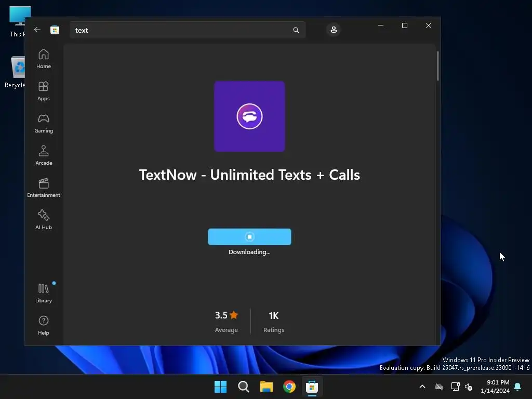
Task: Select the Recycle Bin desktop icon
Action: click(15, 72)
